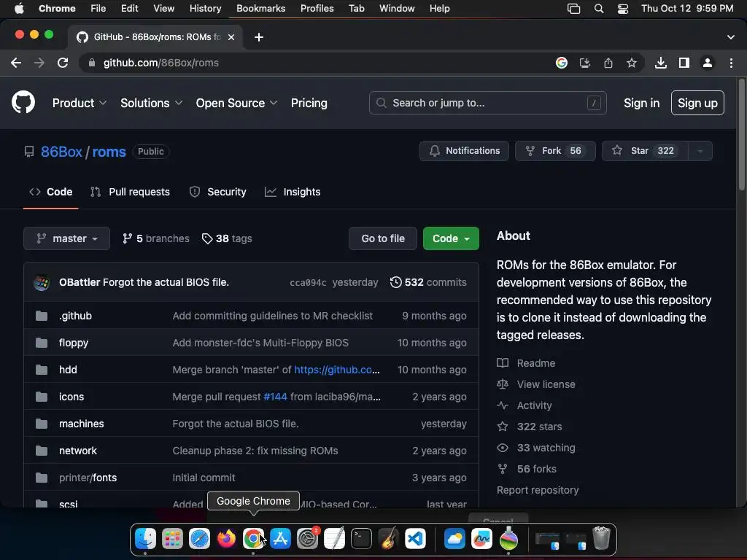
Task: Open the floppy folder
Action: click(x=74, y=343)
